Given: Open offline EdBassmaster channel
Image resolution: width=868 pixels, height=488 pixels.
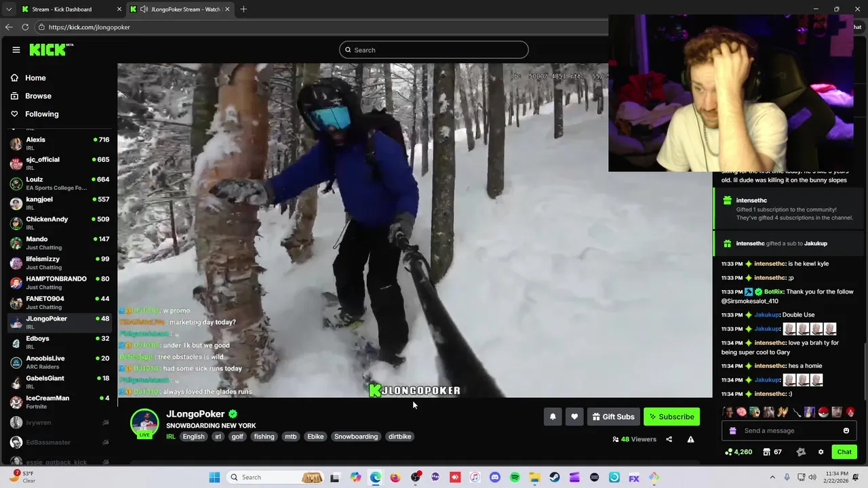Looking at the screenshot, I should click(58, 442).
